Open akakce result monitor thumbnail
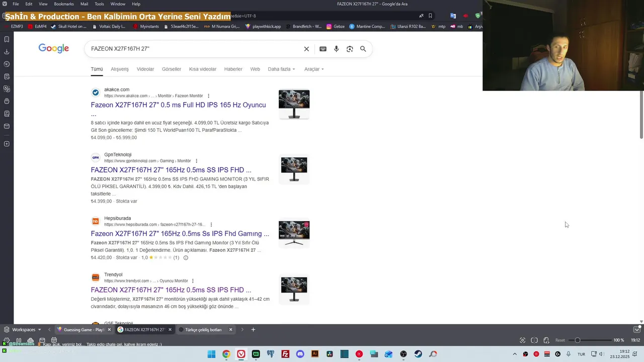This screenshot has height=362, width=644. 294,104
